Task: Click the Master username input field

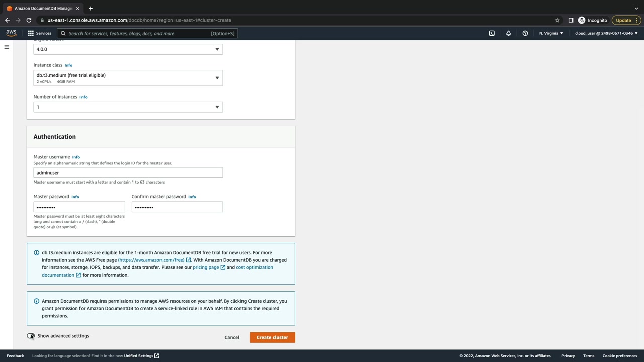Action: (128, 173)
